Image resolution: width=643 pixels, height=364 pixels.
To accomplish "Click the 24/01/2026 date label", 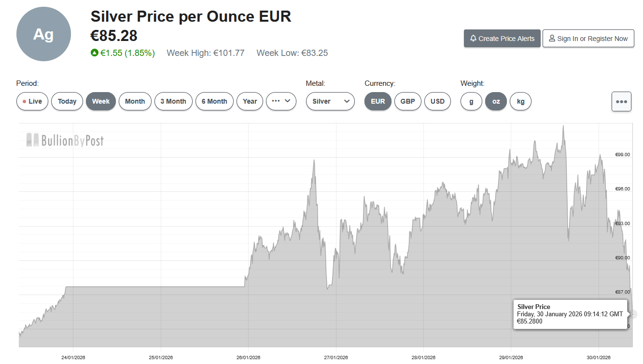I will pyautogui.click(x=73, y=358).
